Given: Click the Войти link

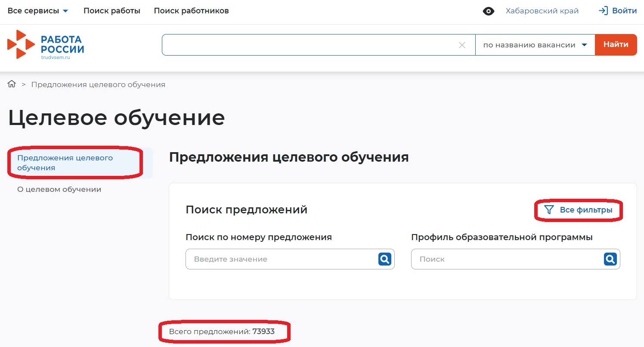Looking at the screenshot, I should pyautogui.click(x=623, y=10).
